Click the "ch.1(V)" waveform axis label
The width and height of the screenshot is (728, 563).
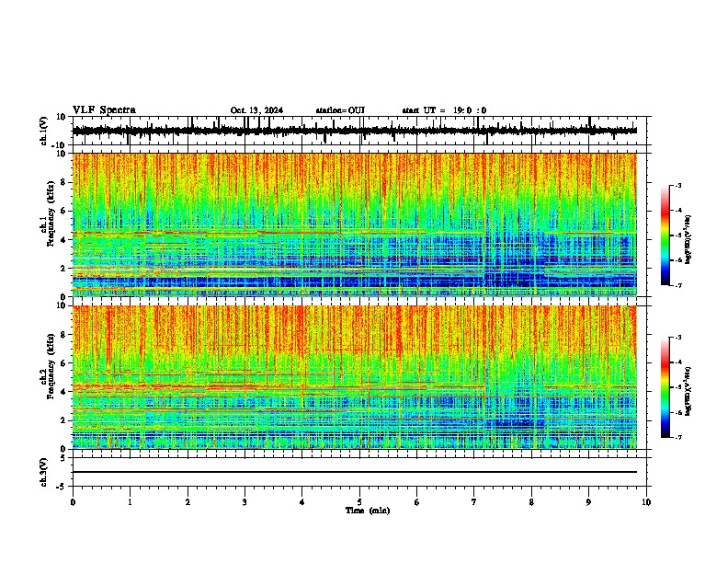tap(44, 131)
